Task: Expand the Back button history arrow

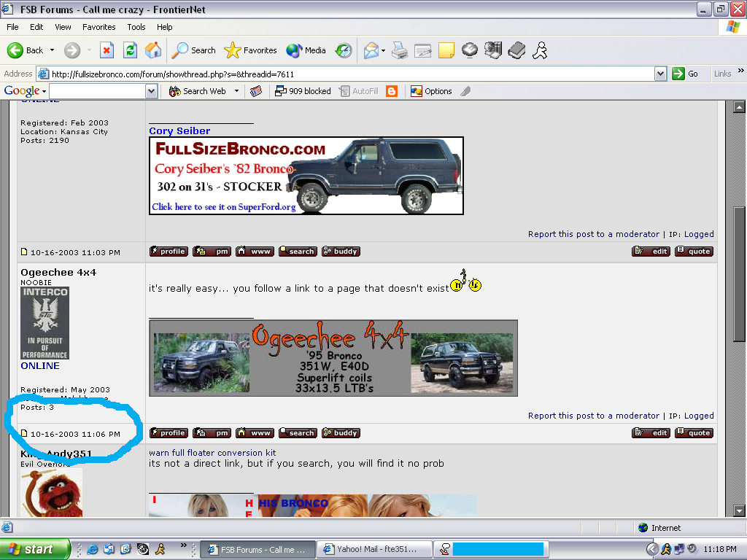Action: point(52,50)
